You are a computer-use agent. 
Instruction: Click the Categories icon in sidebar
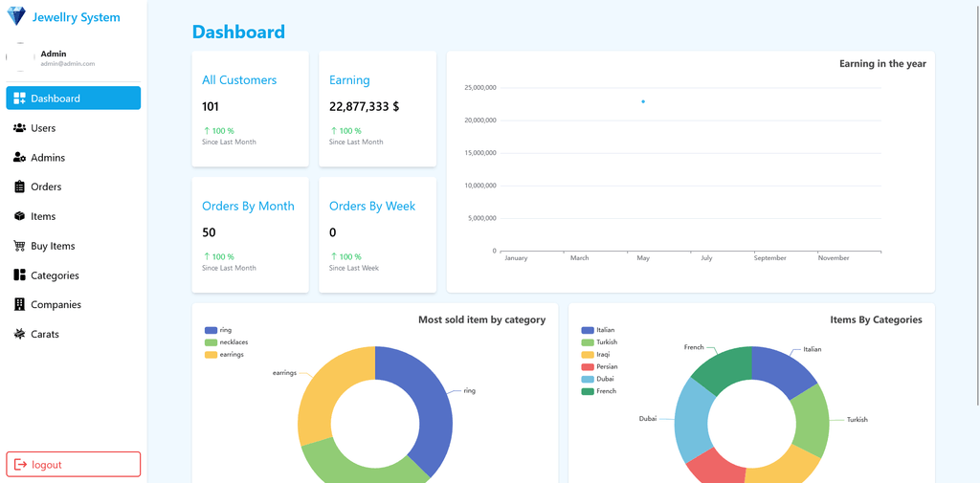coord(19,275)
